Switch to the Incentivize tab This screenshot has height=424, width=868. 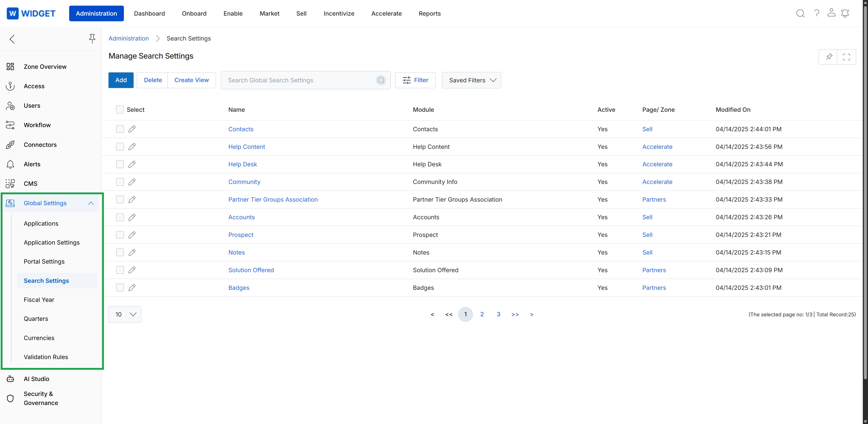point(339,14)
